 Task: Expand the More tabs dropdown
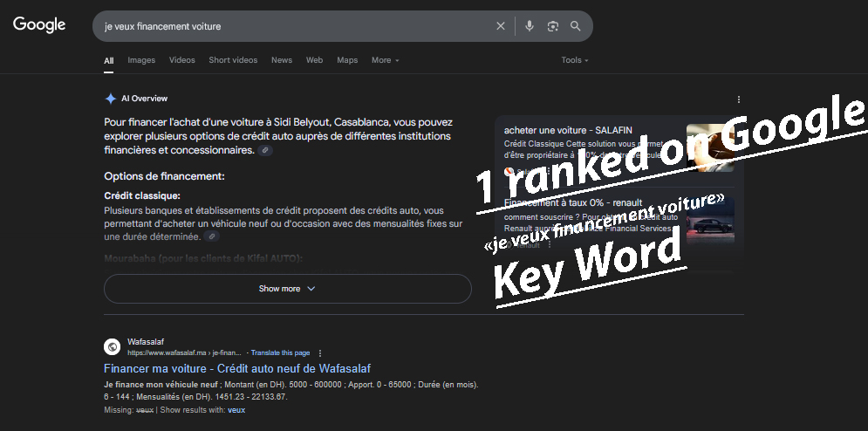coord(386,60)
